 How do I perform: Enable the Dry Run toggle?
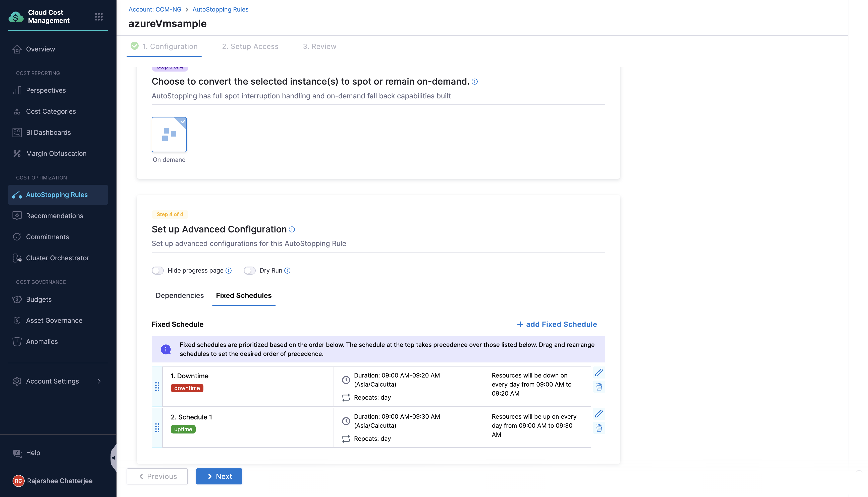point(249,271)
